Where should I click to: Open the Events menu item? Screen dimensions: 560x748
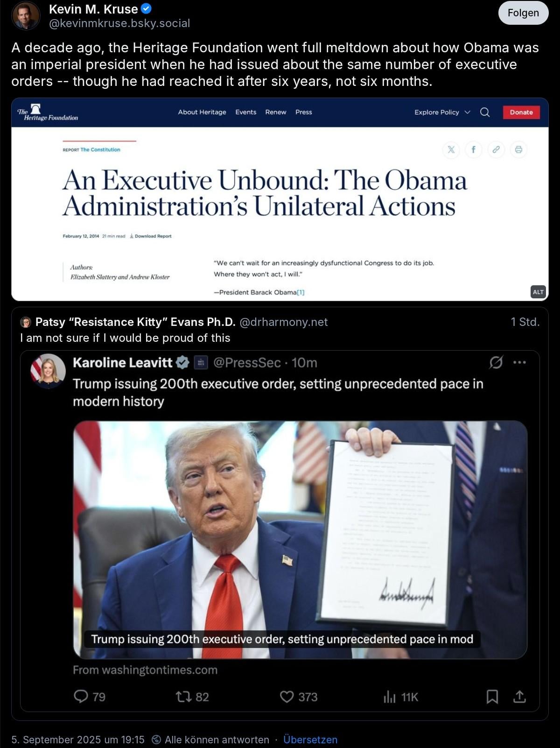[x=246, y=112]
